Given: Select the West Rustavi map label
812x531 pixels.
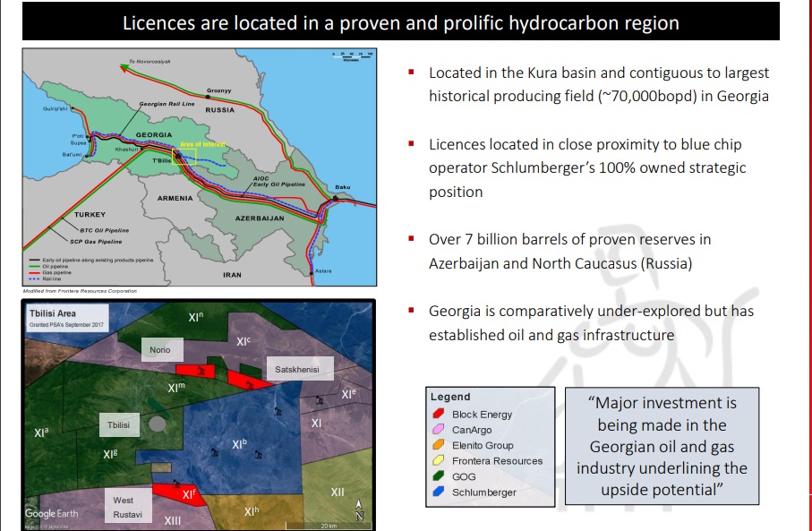Looking at the screenshot, I should point(128,507).
